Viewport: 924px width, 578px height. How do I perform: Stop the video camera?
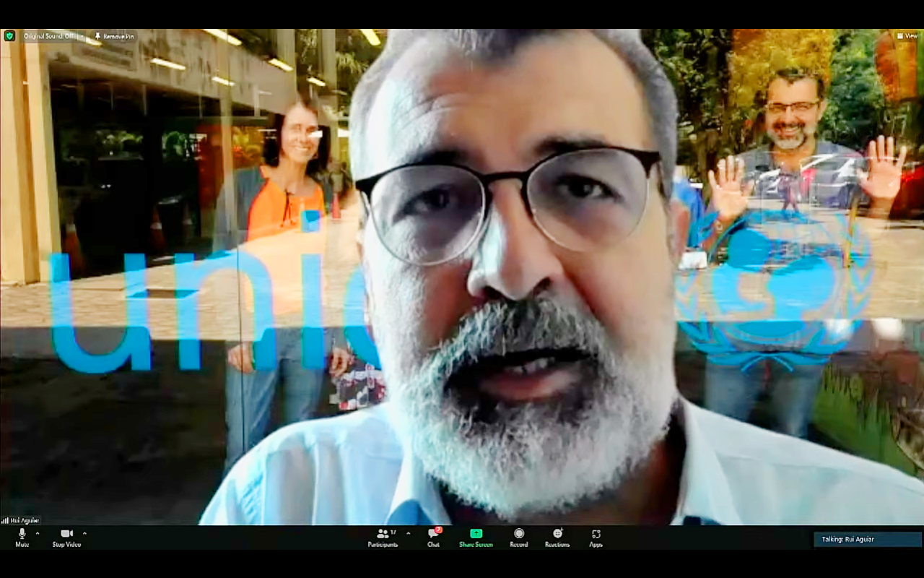click(66, 537)
